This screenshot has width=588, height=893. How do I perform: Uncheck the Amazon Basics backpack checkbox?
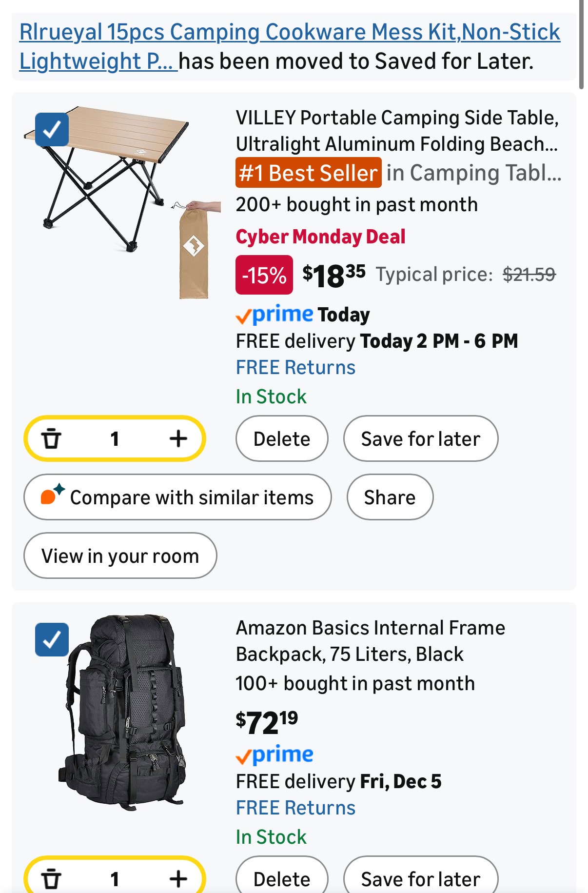(52, 639)
